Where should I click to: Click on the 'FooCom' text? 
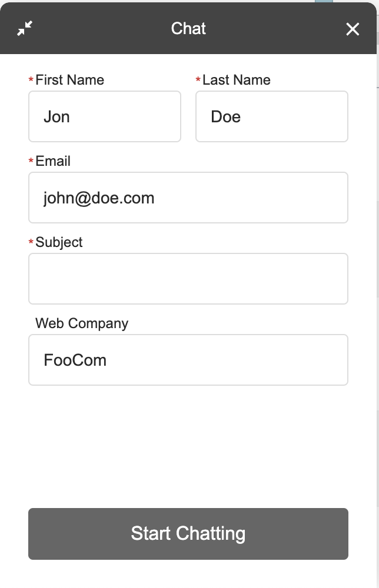coord(75,360)
